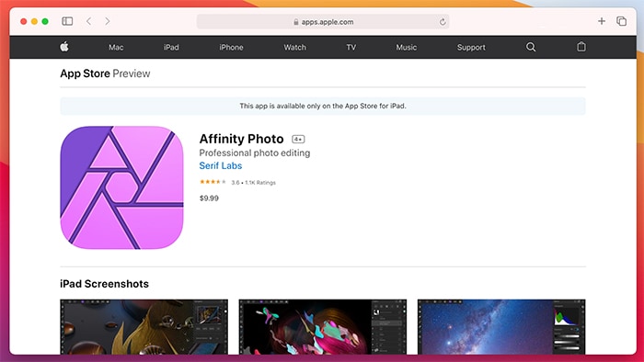The height and width of the screenshot is (362, 644).
Task: Open the Mac menu item
Action: coord(116,47)
